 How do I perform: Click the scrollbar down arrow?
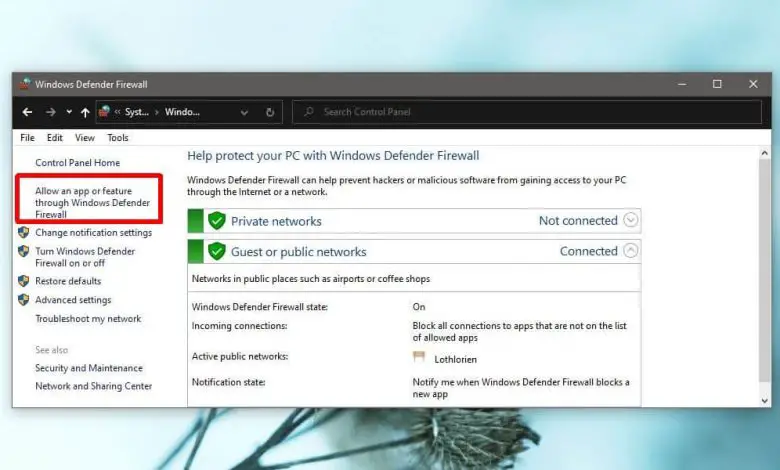(765, 401)
